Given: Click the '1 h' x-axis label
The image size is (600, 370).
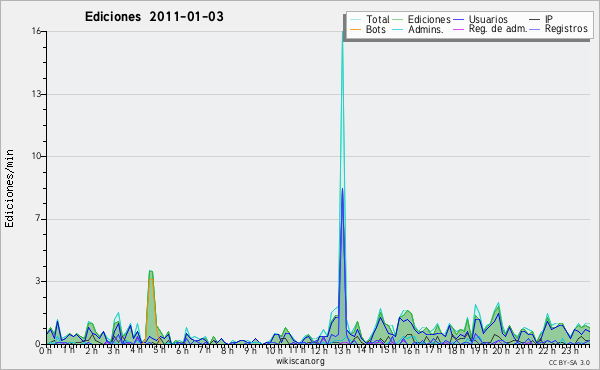Looking at the screenshot, I should tap(68, 350).
